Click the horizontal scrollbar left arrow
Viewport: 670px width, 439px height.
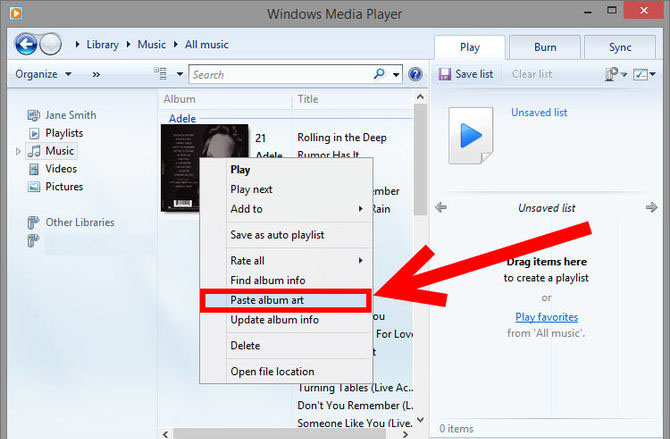(x=166, y=434)
